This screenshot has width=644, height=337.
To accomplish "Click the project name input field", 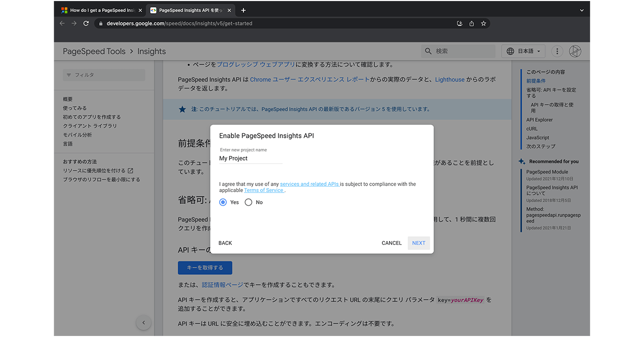I will [x=251, y=158].
